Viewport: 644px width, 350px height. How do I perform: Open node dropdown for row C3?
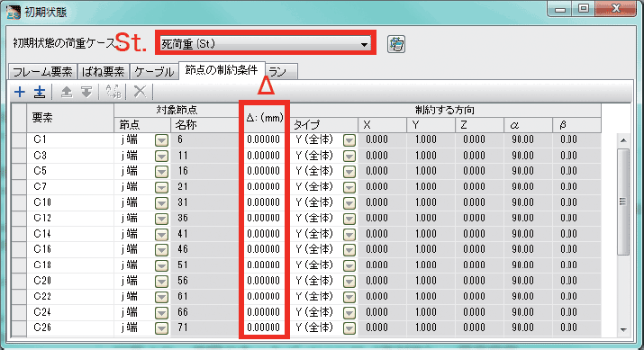click(x=162, y=156)
